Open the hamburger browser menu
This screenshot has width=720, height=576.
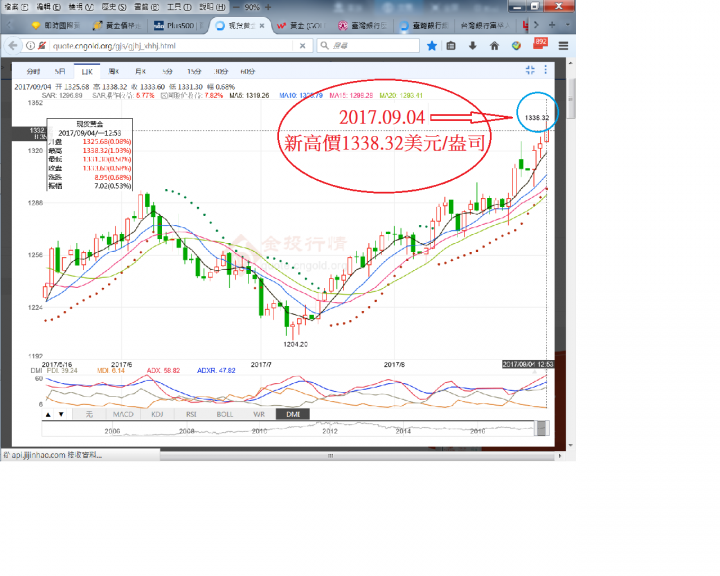pos(563,45)
